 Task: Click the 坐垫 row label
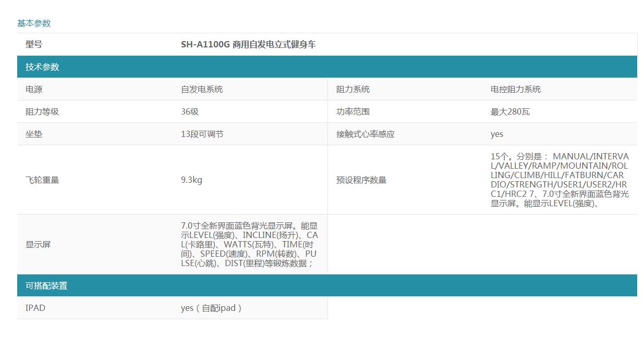34,134
